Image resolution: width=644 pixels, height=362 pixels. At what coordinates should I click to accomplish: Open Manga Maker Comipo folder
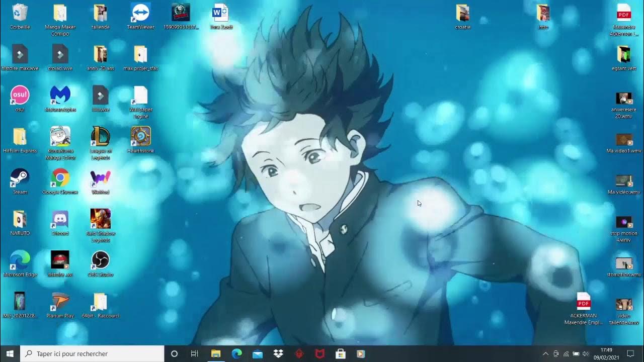click(x=60, y=20)
